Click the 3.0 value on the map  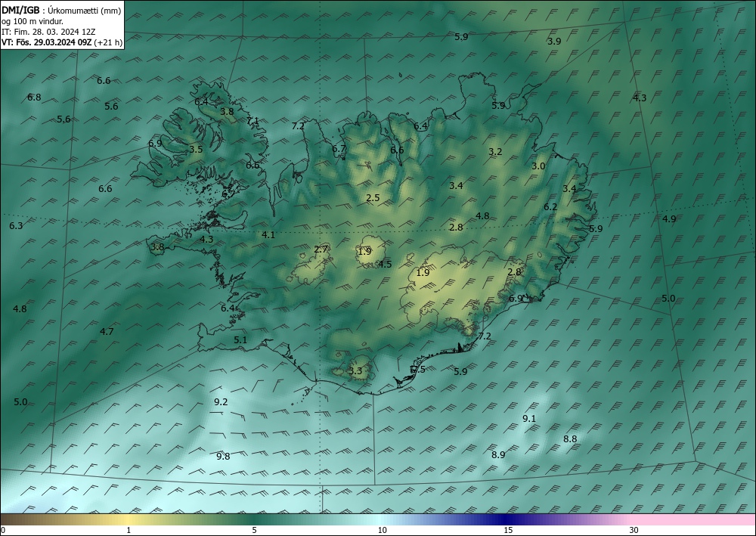click(x=538, y=166)
